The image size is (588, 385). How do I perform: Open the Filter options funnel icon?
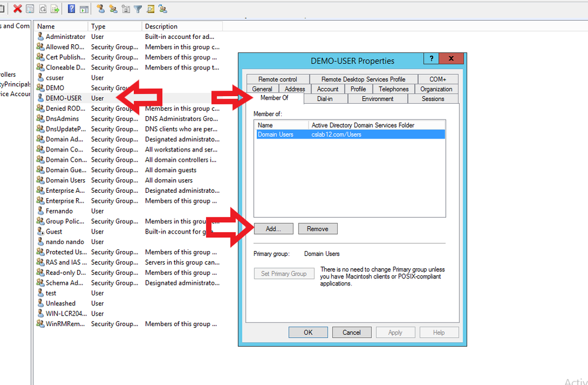[x=138, y=9]
